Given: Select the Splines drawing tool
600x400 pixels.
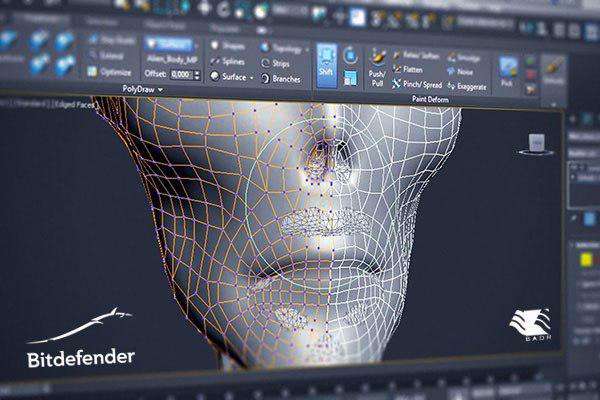Looking at the screenshot, I should pyautogui.click(x=225, y=62).
